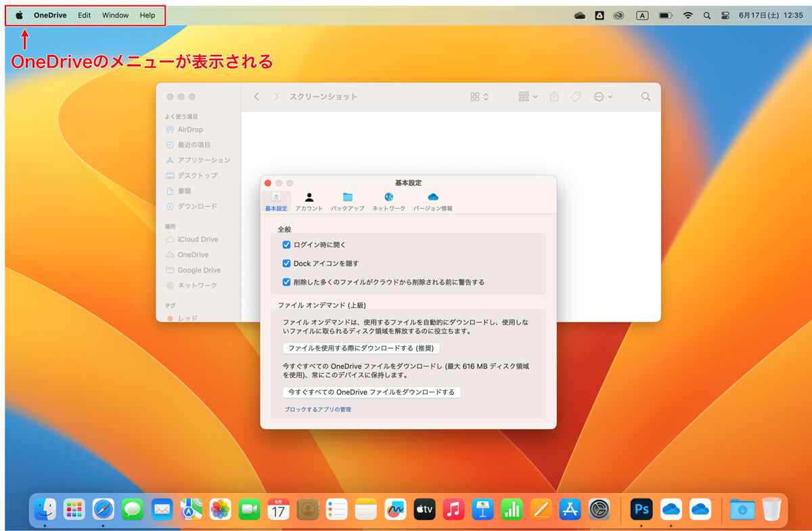812x531 pixels.
Task: Open the バックアップ folder icon tab
Action: [347, 201]
